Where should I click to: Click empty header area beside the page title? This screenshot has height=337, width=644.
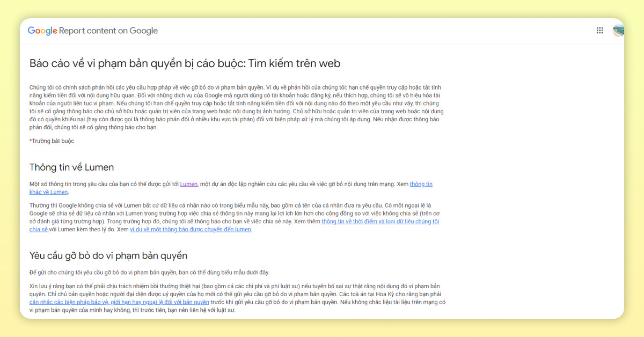pos(376,31)
